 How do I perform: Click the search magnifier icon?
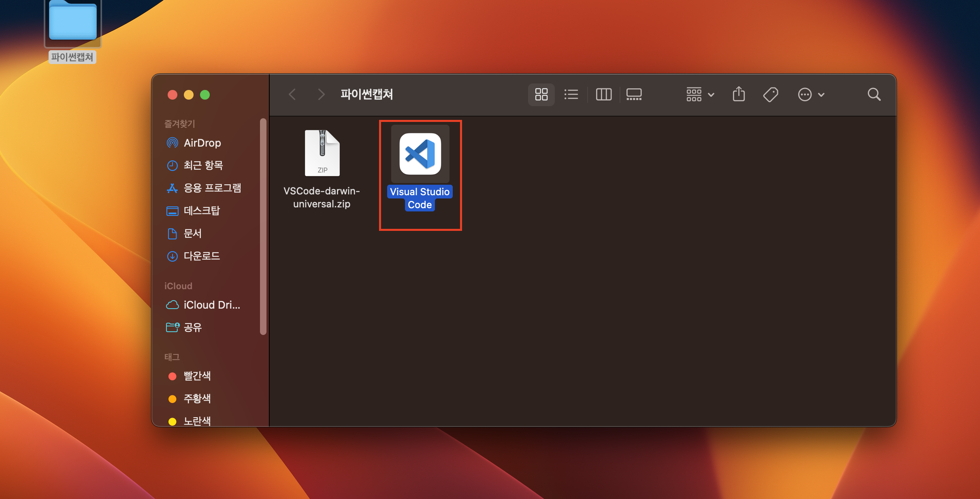click(x=874, y=94)
